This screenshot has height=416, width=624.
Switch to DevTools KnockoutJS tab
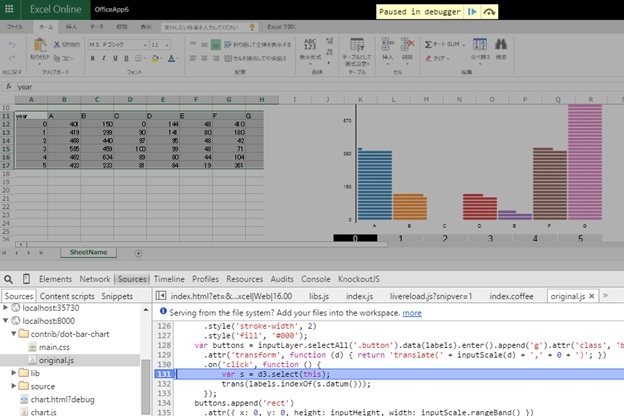pyautogui.click(x=359, y=279)
